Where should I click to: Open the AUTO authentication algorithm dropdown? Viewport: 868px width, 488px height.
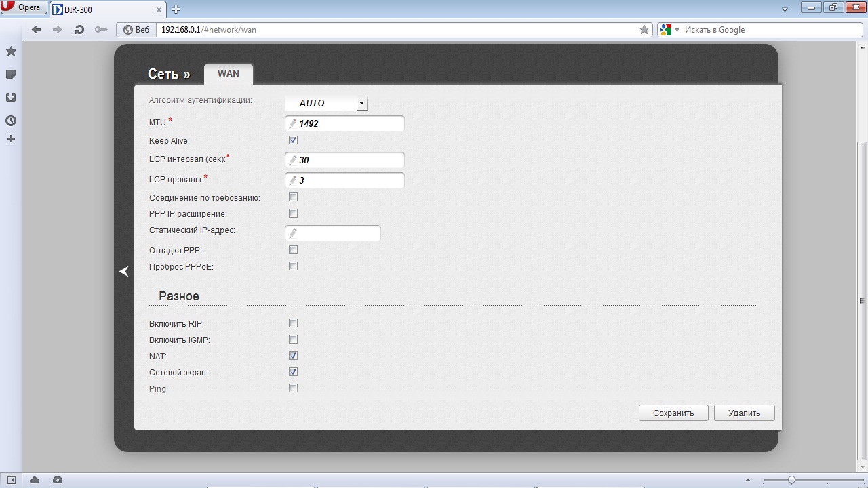[x=361, y=103]
